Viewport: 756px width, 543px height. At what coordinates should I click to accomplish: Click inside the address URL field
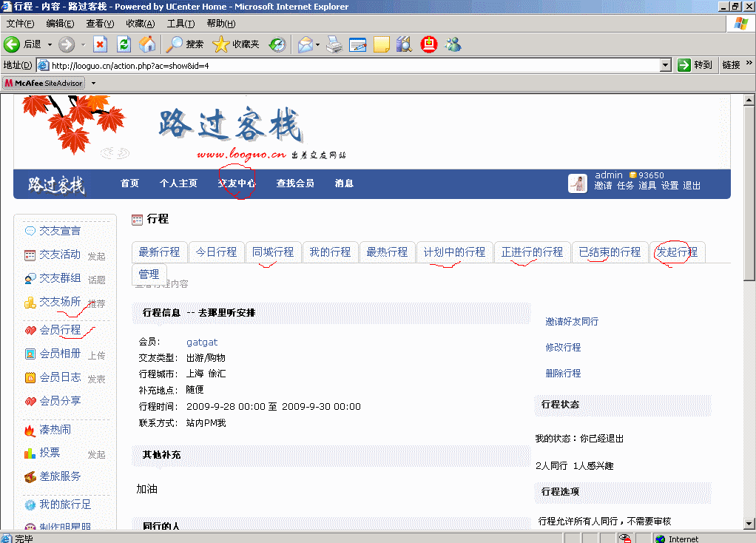coord(354,65)
